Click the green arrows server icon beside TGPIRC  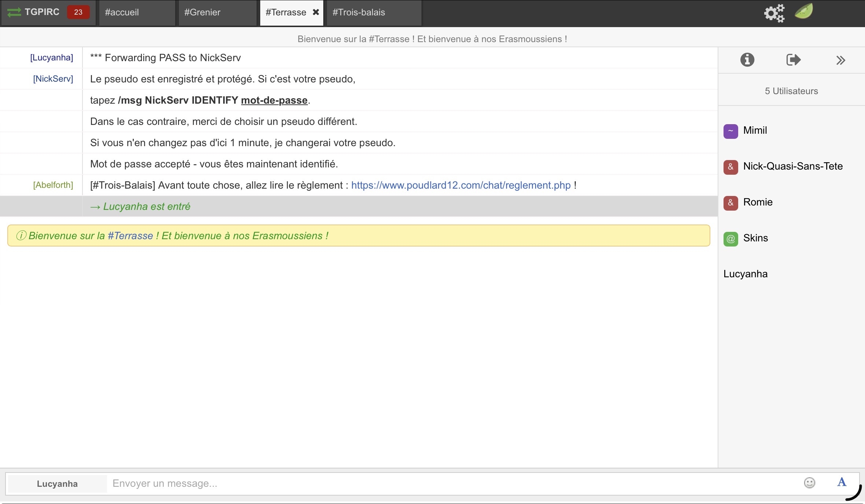(14, 12)
